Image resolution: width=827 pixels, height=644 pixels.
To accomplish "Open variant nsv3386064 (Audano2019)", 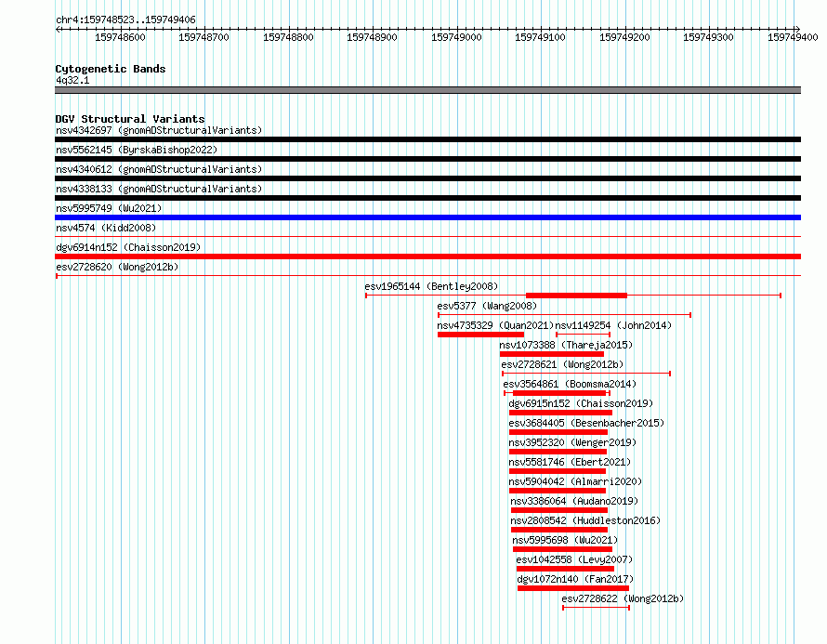I will (574, 501).
